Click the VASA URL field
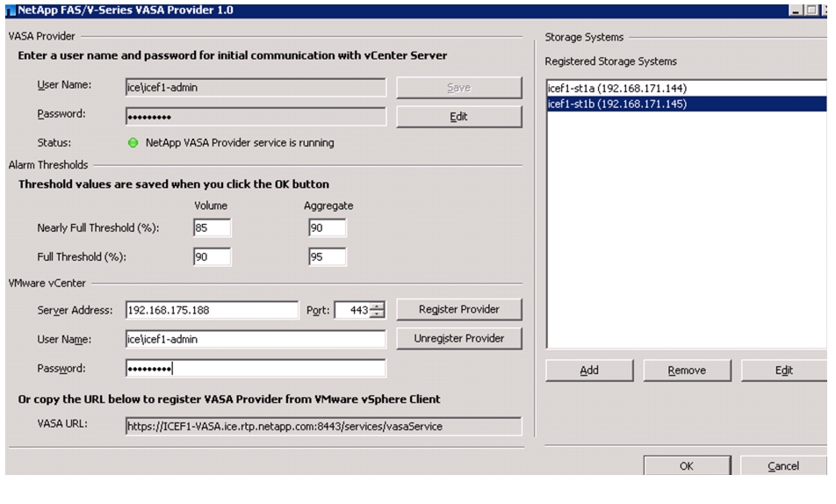This screenshot has height=504, width=836. (x=324, y=426)
